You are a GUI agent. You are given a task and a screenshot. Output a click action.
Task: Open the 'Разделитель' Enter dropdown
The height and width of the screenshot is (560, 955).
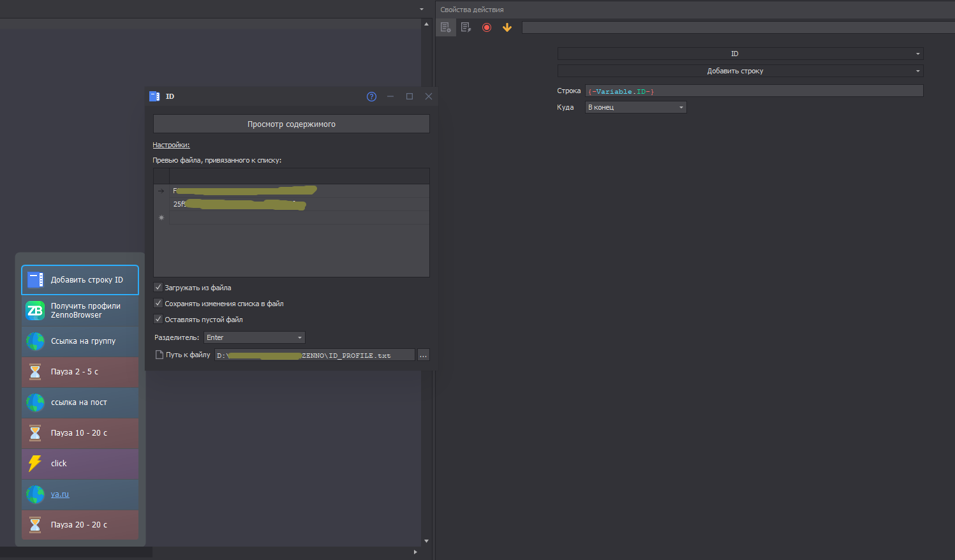click(x=254, y=337)
